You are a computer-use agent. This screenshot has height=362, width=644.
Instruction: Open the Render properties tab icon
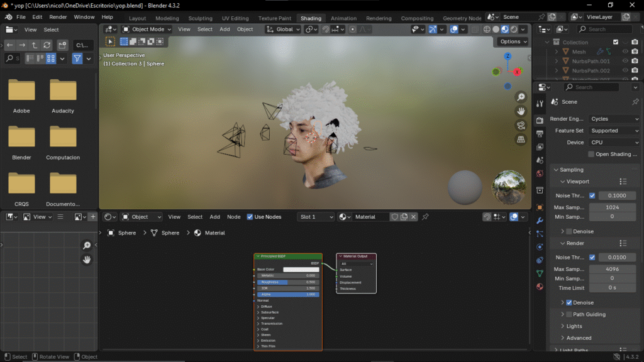[x=540, y=120]
